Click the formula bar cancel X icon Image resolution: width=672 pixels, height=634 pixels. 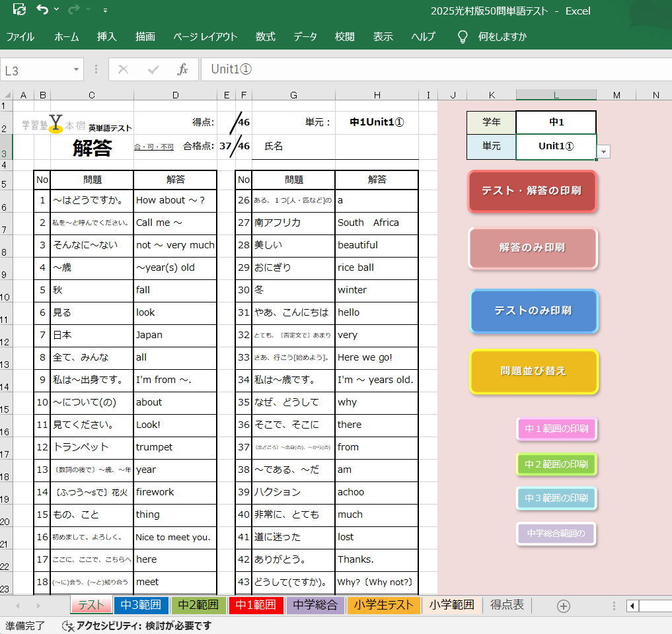(123, 69)
